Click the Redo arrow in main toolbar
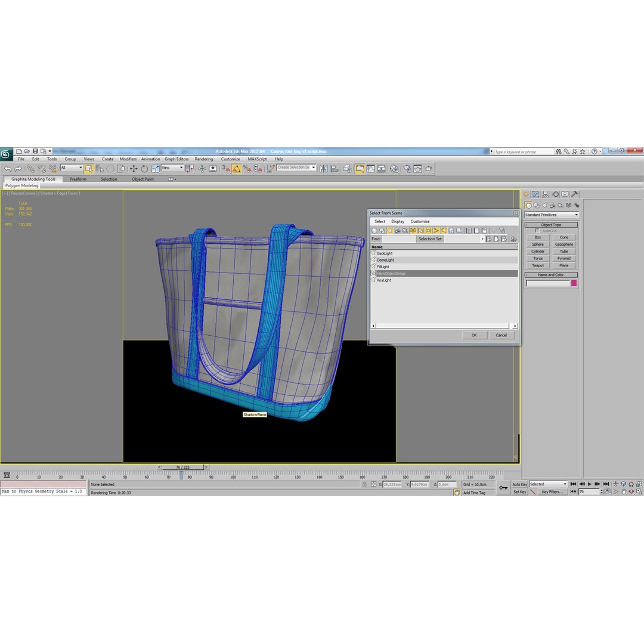Viewport: 644px width, 644px height. click(x=18, y=169)
